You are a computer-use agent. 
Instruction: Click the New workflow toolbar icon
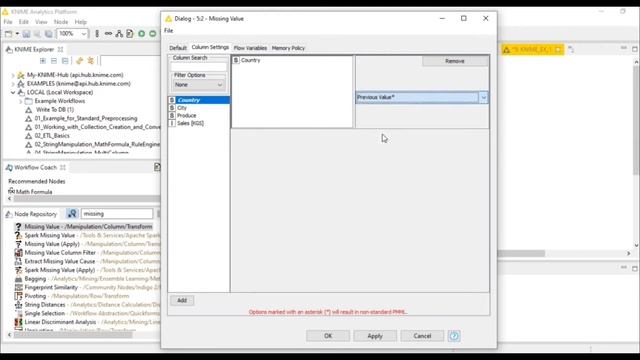[x=9, y=34]
